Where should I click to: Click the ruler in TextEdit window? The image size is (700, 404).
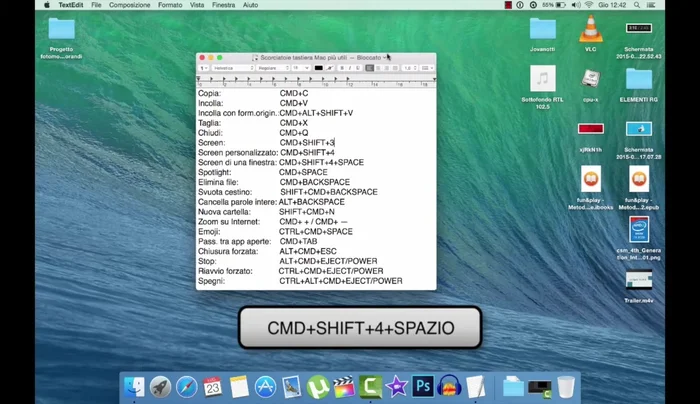click(316, 81)
